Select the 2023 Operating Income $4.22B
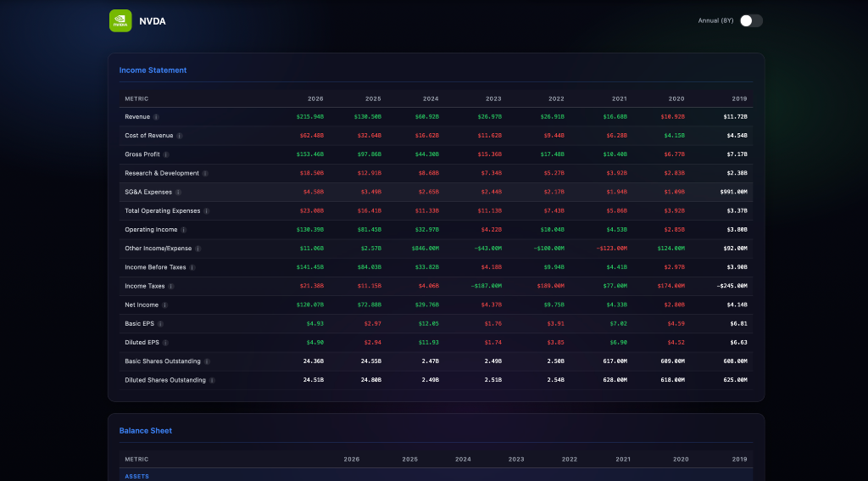Viewport: 868px width, 481px height. tap(492, 230)
